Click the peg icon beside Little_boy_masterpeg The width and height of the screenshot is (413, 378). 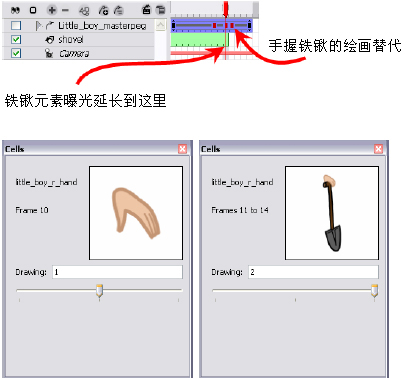tap(50, 25)
